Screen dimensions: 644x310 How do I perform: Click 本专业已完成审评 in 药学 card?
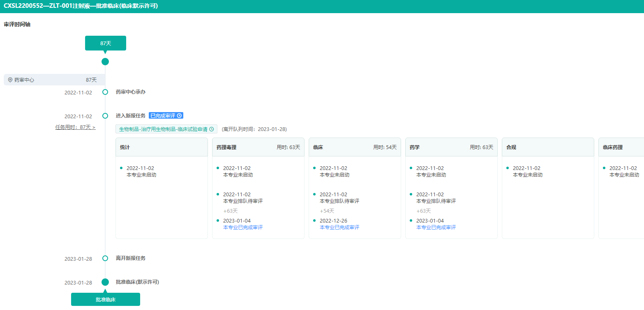click(x=436, y=227)
